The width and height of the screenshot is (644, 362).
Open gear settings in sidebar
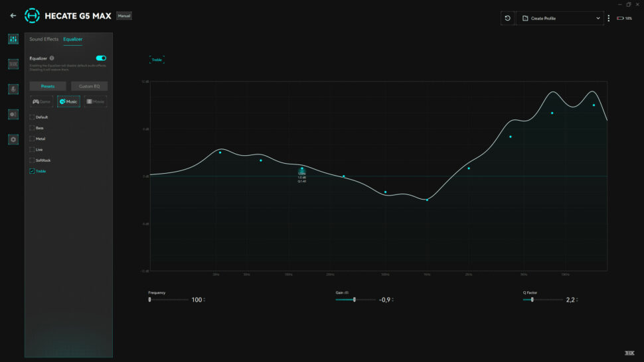pos(13,139)
